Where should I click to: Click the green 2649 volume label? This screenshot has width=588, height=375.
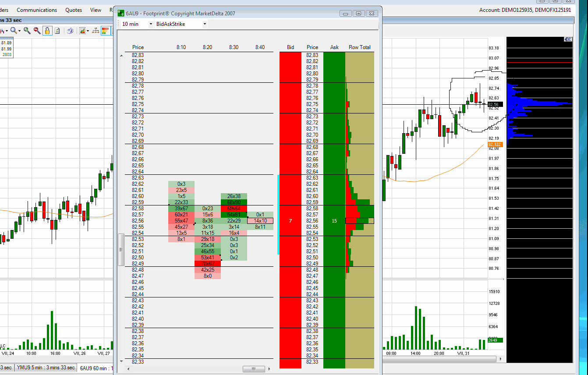[x=495, y=340]
